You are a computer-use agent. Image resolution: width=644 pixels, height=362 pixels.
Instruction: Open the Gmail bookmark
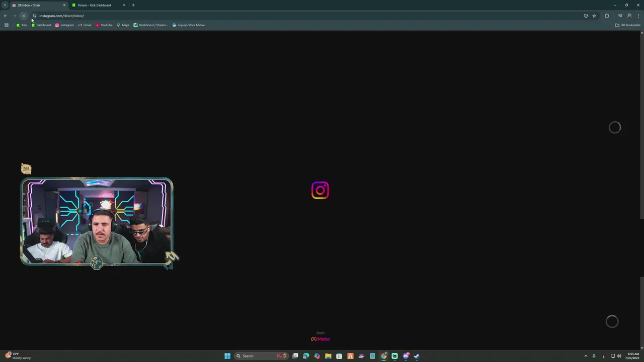85,25
